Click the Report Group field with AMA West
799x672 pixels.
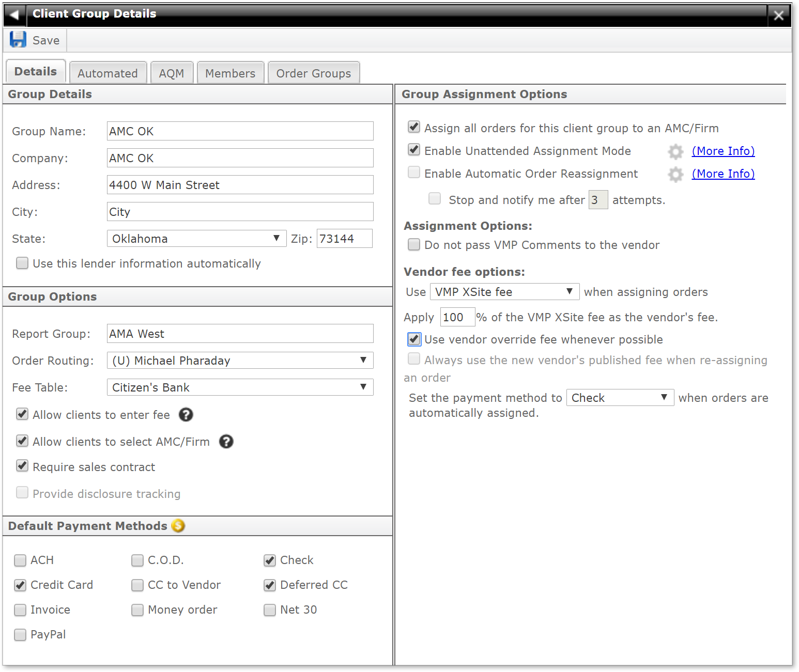(x=240, y=334)
